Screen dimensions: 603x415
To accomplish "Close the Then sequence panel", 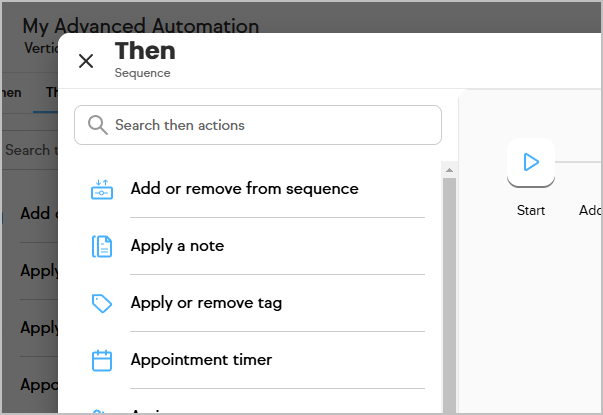I will pyautogui.click(x=86, y=61).
